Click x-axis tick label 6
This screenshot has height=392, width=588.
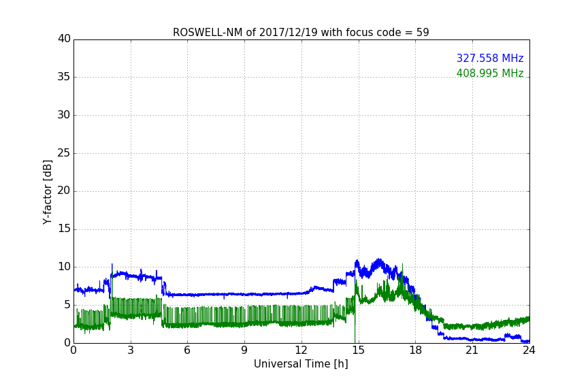click(x=187, y=350)
